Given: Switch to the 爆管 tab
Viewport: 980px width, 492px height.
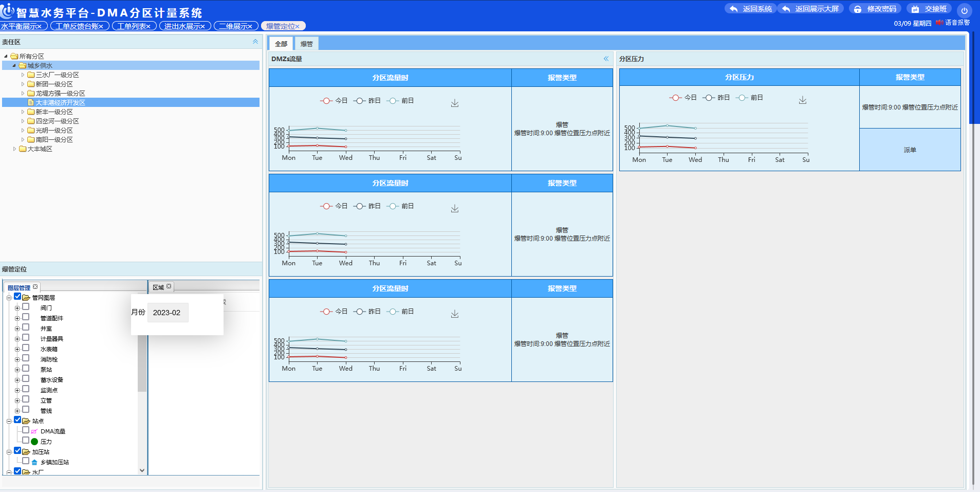Looking at the screenshot, I should pos(306,44).
